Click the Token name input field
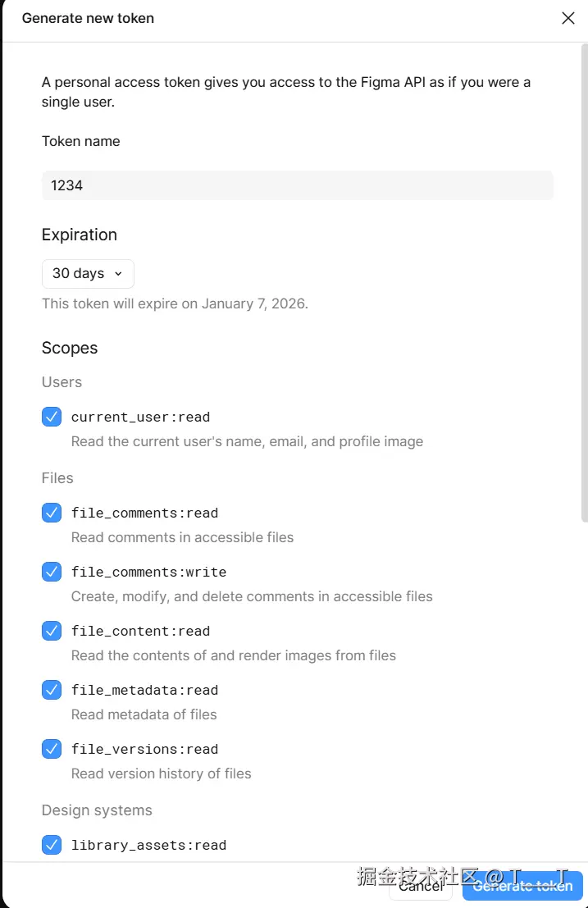This screenshot has height=908, width=588. tap(297, 185)
